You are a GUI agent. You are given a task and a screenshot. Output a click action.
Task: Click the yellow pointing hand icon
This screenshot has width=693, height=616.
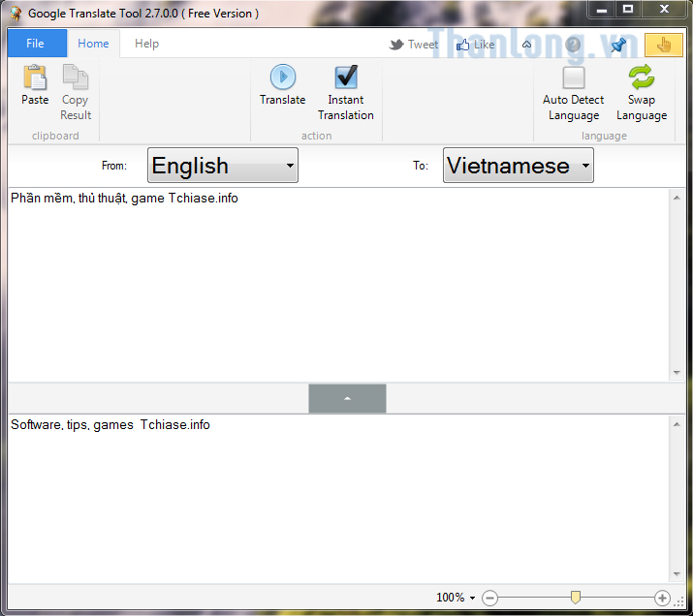(664, 45)
